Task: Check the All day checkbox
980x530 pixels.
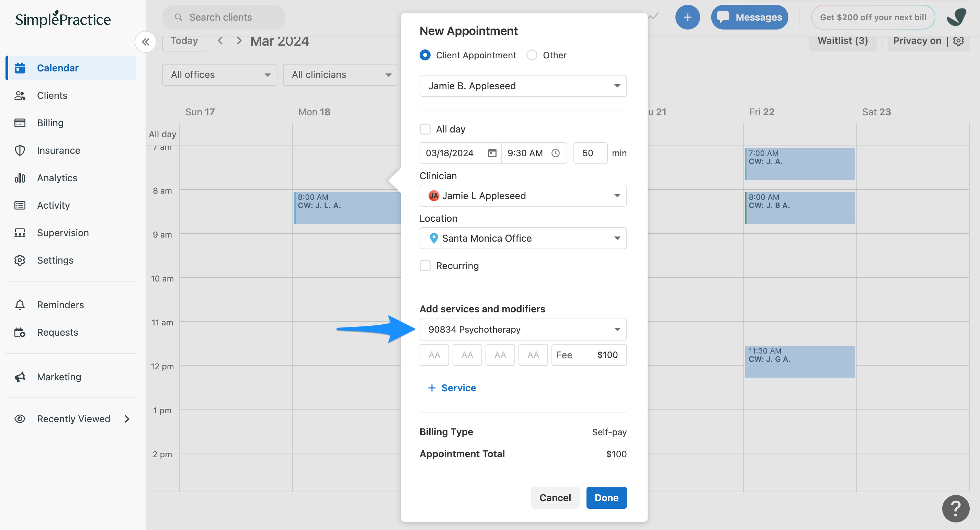Action: click(x=425, y=129)
